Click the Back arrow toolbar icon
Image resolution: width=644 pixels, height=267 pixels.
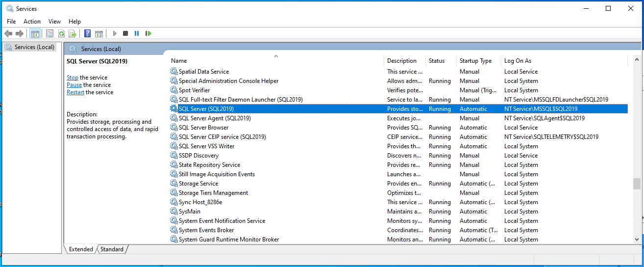click(x=8, y=33)
